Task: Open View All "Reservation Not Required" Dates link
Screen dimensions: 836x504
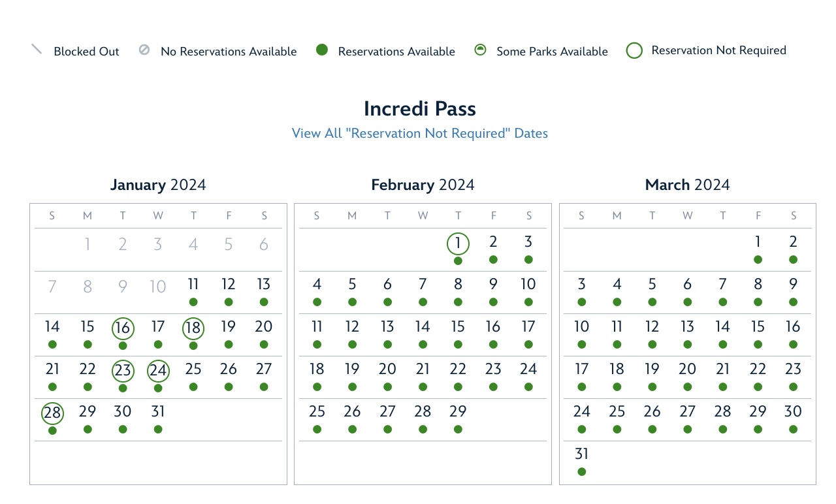Action: pos(420,133)
